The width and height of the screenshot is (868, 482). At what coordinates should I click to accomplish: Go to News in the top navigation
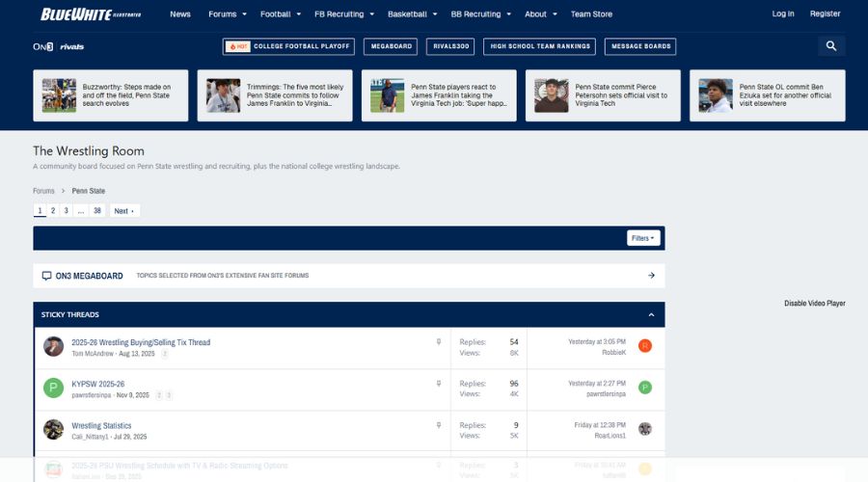click(180, 14)
